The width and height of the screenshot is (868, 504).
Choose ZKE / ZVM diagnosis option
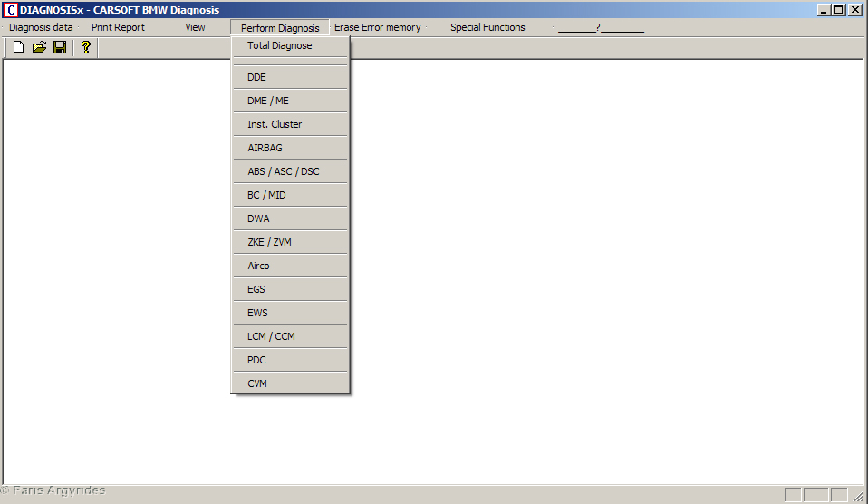pos(291,242)
